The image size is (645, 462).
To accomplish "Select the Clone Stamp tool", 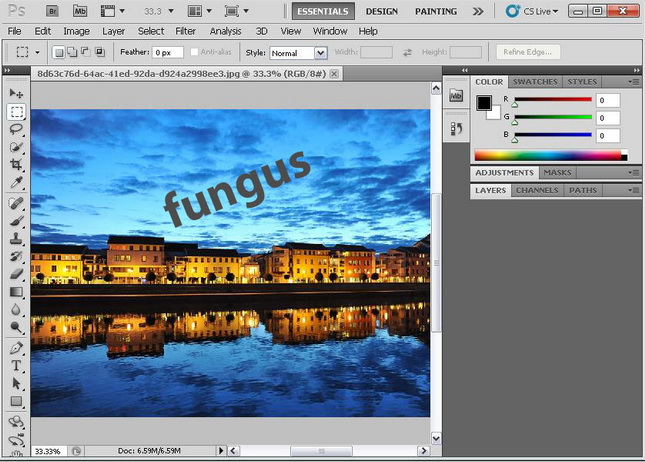I will pos(16,238).
